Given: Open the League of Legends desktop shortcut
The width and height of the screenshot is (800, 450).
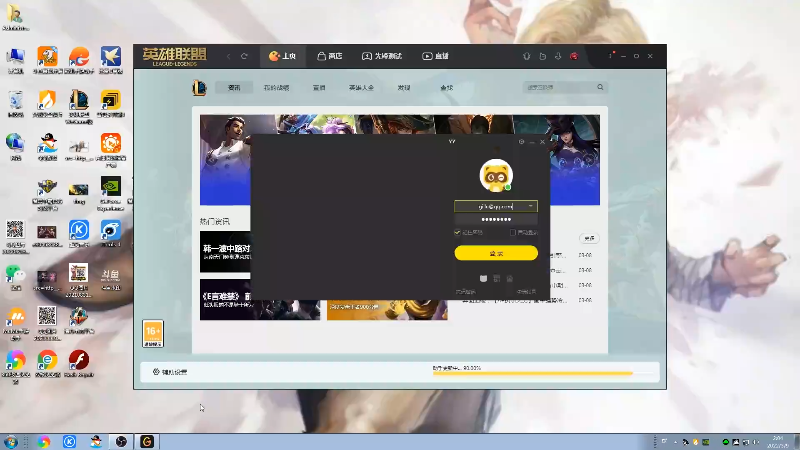Looking at the screenshot, I should point(79,106).
